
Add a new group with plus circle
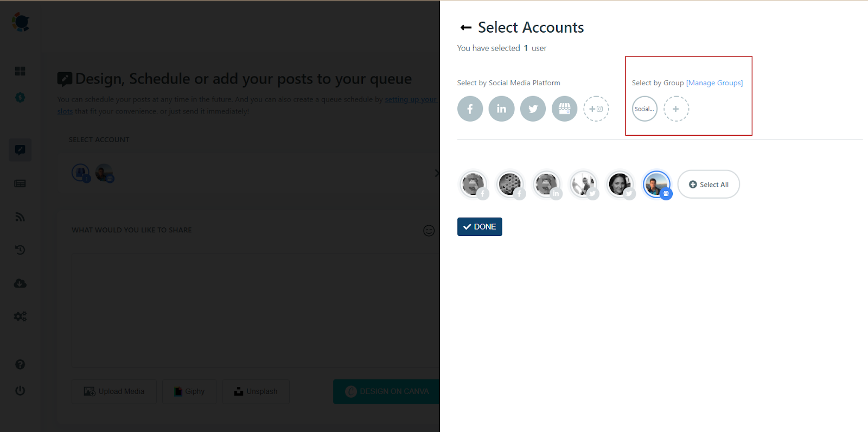[676, 109]
